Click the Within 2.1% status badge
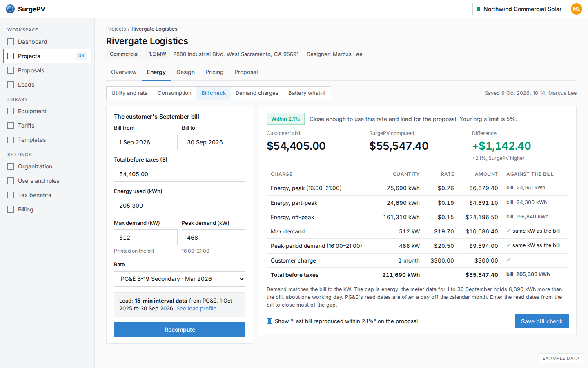588x368 pixels. click(x=285, y=119)
